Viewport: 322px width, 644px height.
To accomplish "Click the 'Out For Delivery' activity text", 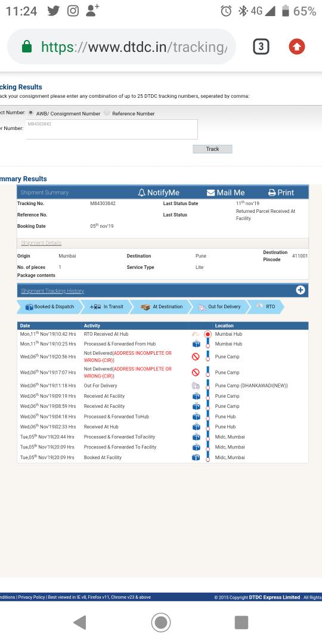I will [101, 386].
